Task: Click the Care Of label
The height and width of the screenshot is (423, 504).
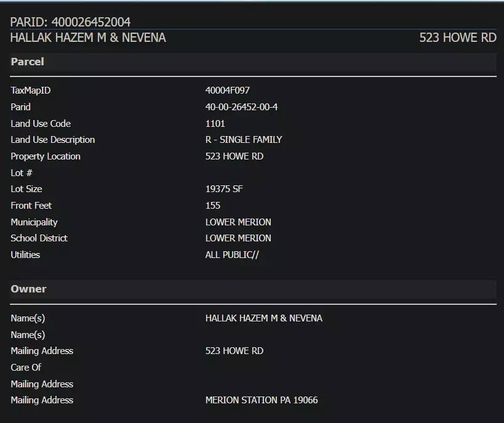Action: (x=26, y=368)
